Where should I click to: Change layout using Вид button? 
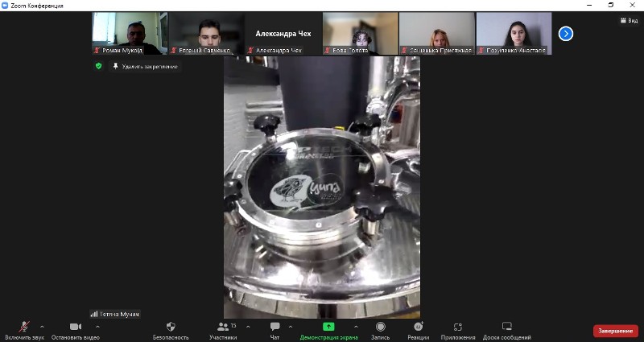coord(630,20)
